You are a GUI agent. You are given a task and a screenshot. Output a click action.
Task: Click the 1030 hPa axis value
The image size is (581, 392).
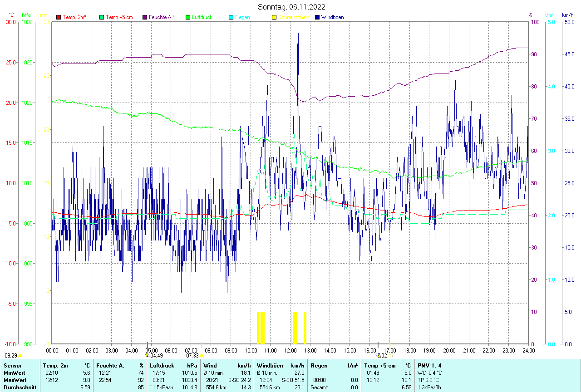[27, 22]
